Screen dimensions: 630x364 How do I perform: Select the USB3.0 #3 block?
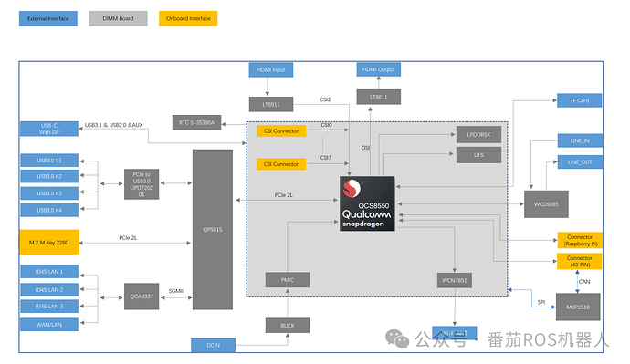click(x=49, y=193)
